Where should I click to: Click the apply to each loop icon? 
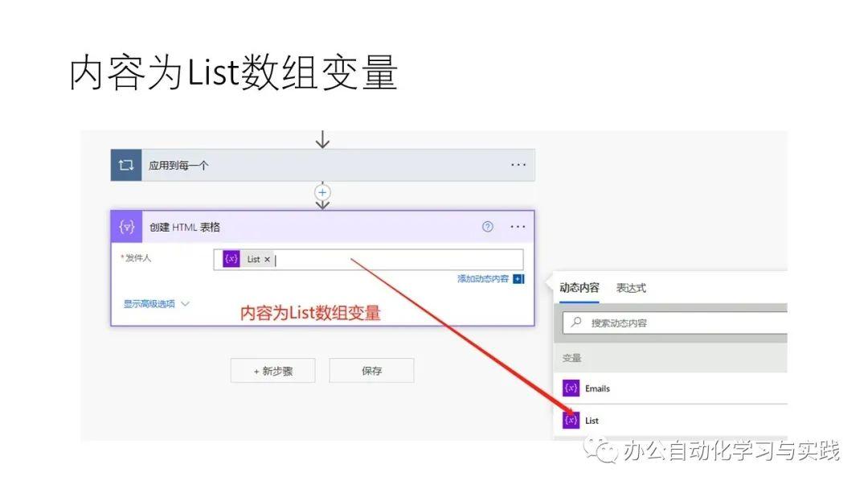[x=125, y=164]
